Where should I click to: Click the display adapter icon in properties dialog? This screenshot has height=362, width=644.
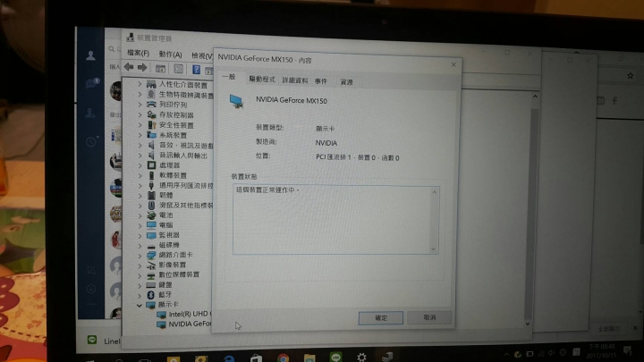(236, 101)
